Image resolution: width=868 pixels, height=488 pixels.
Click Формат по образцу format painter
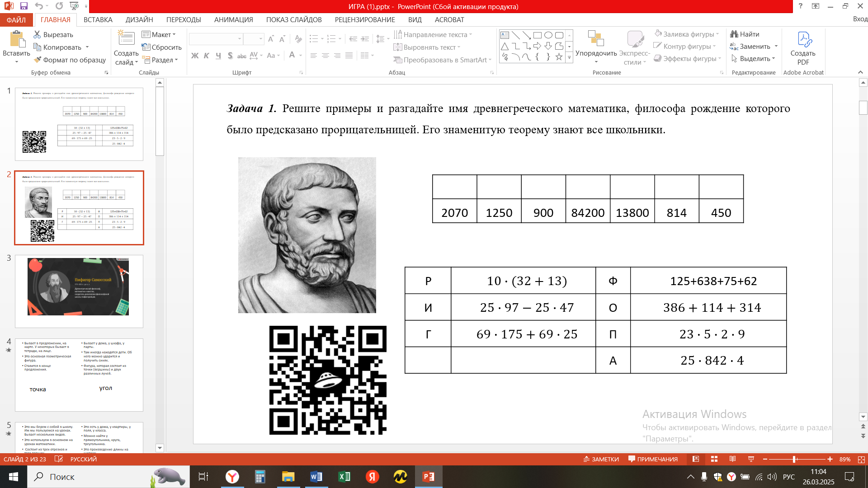[x=70, y=60]
